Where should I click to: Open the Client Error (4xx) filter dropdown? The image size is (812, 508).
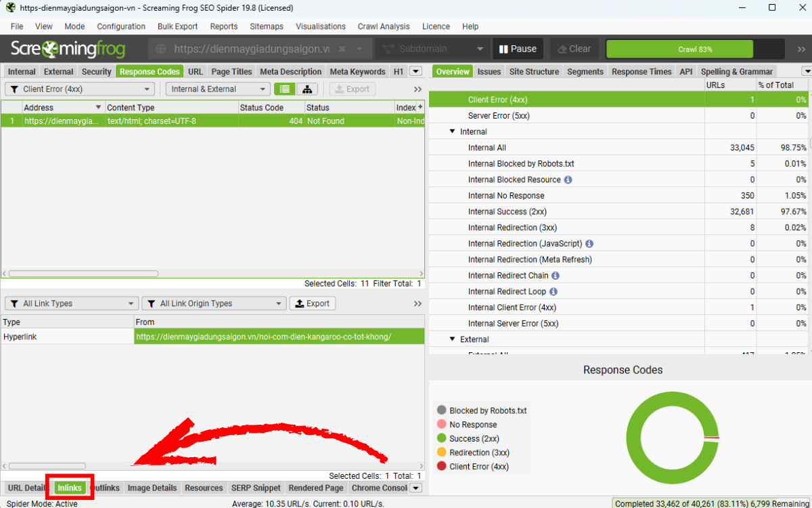pyautogui.click(x=81, y=89)
